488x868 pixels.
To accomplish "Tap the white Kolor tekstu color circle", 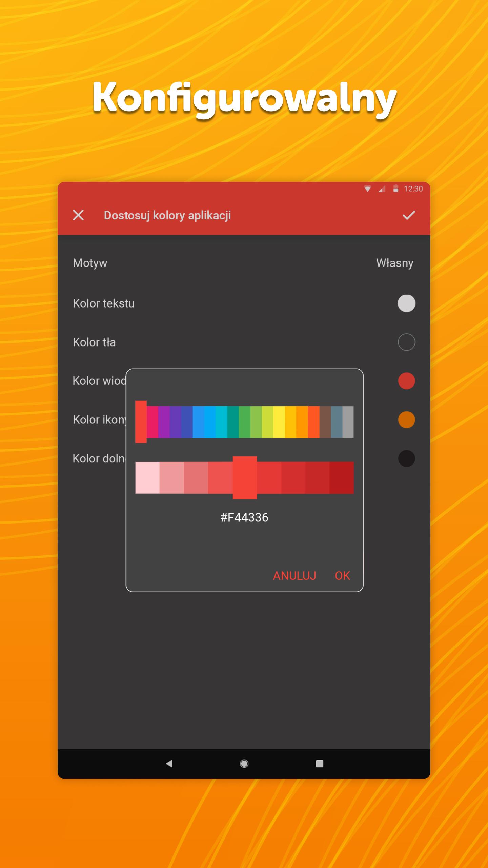I will pos(406,303).
